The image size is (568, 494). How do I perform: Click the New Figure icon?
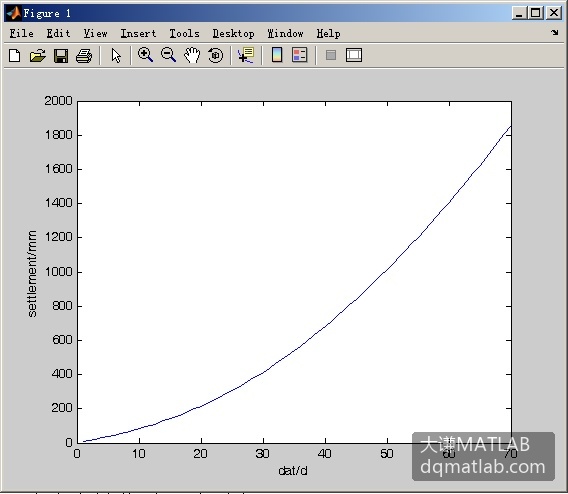14,56
